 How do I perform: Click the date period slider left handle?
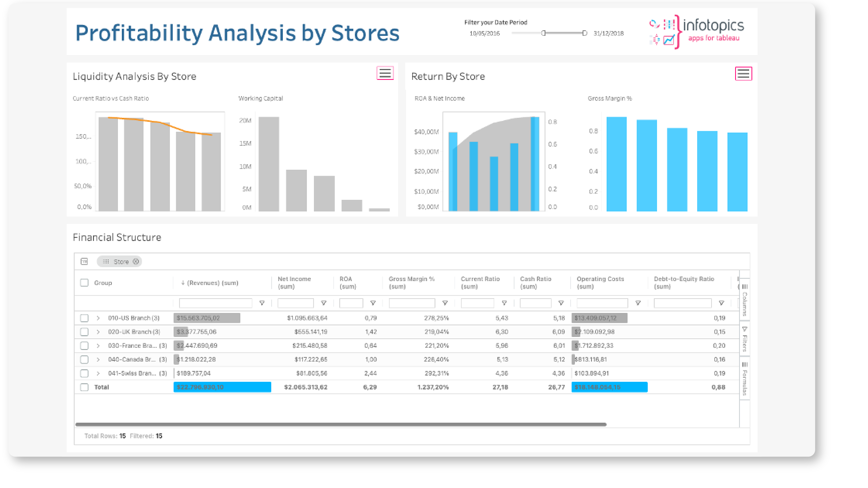click(x=543, y=33)
